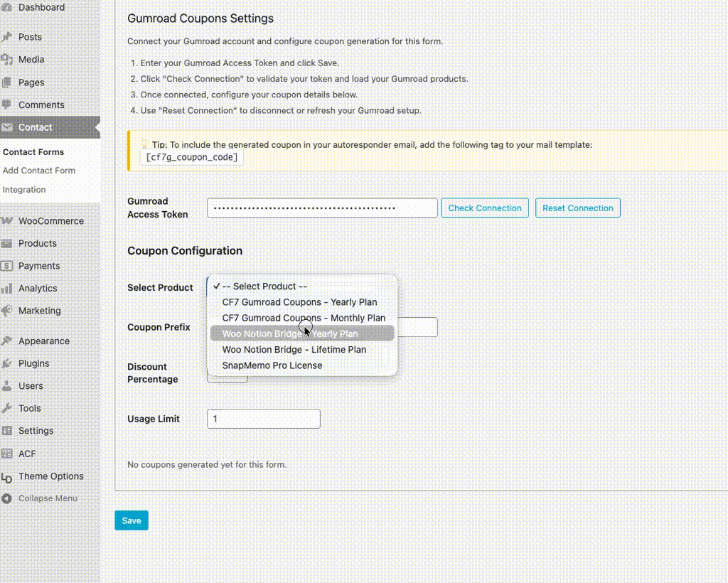This screenshot has height=583, width=728.
Task: Select SnapMemo Pro License from the dropdown
Action: (272, 365)
